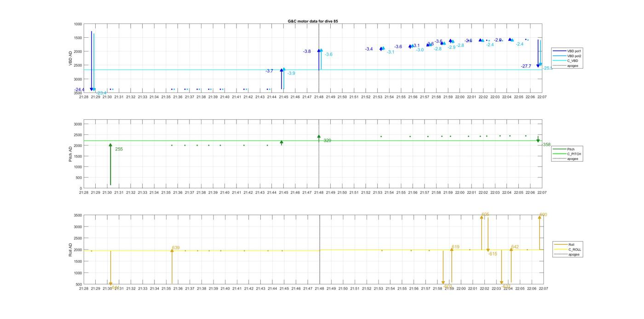Select the '-3.4' VBD data label
Viewport: 644px width, 319px height.
[x=369, y=49]
